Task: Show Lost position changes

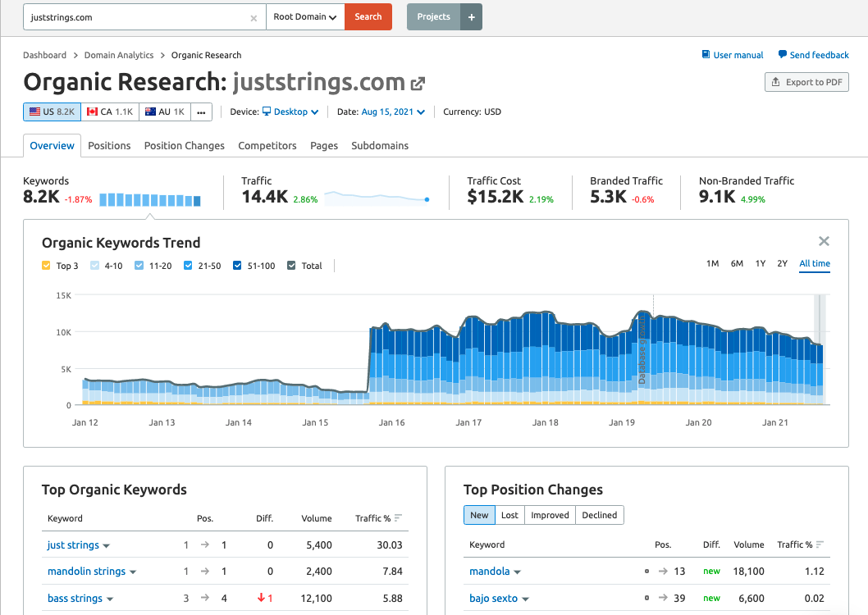Action: [509, 515]
